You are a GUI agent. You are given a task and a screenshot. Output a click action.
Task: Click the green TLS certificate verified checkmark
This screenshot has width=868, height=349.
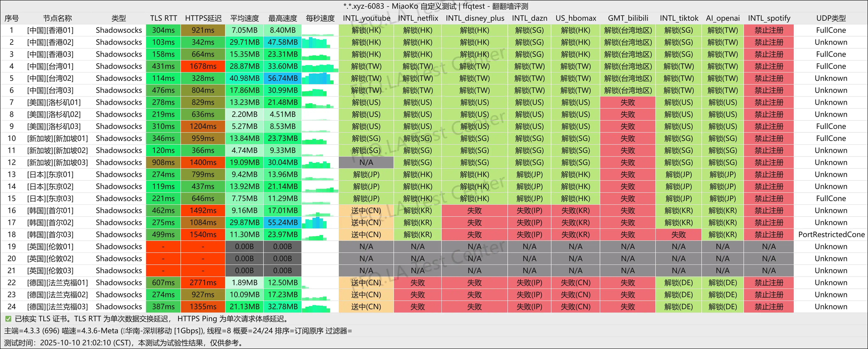pyautogui.click(x=8, y=319)
